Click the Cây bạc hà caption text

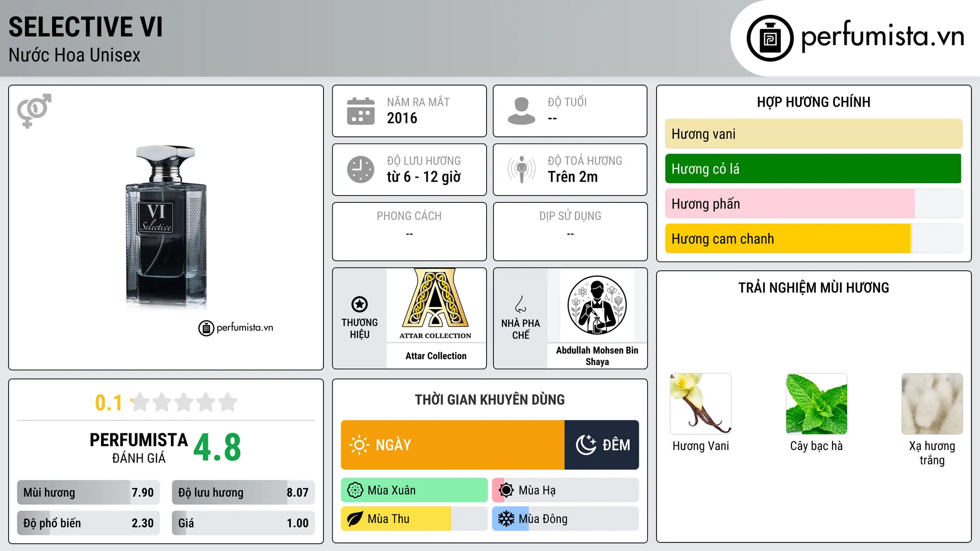coord(816,446)
